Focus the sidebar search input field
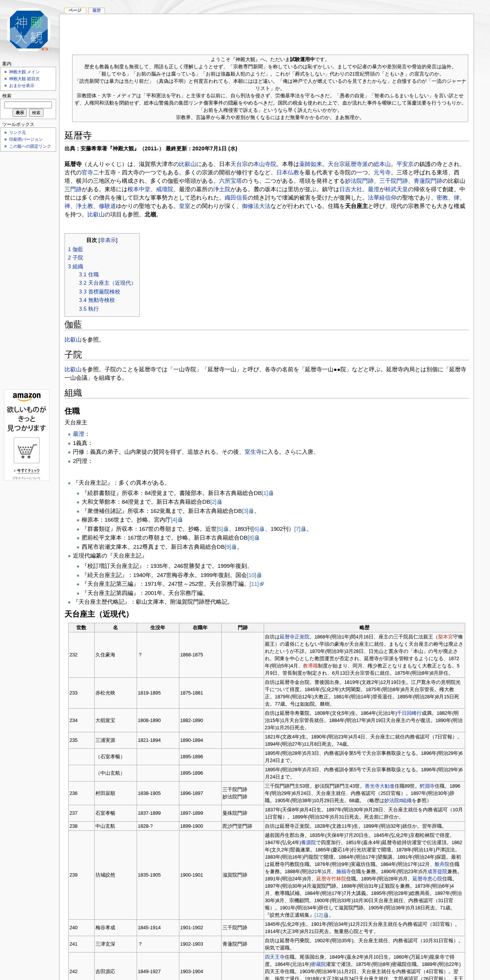The image size is (490, 980). point(28,105)
